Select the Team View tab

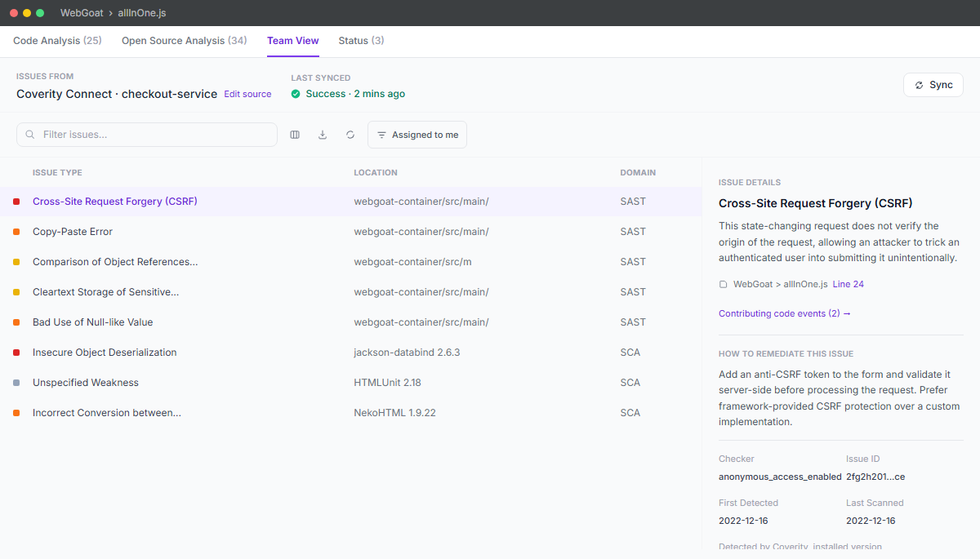coord(293,41)
